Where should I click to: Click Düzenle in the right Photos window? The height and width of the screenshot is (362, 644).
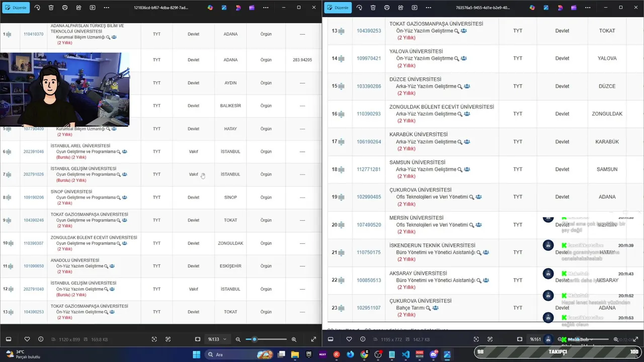pos(338,8)
